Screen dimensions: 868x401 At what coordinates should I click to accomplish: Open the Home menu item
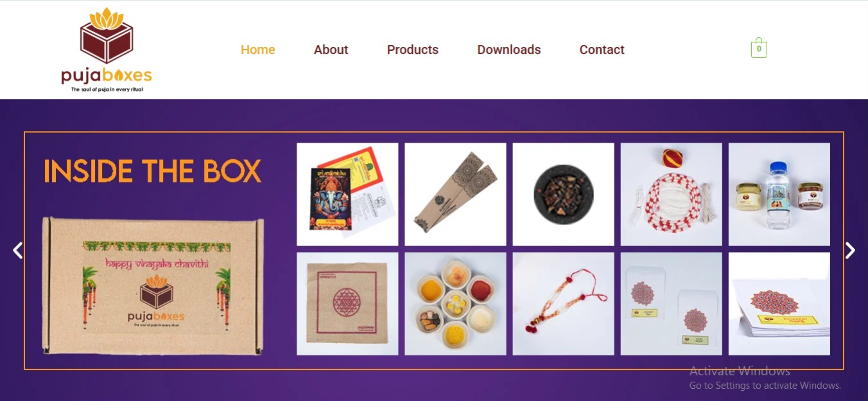tap(258, 49)
